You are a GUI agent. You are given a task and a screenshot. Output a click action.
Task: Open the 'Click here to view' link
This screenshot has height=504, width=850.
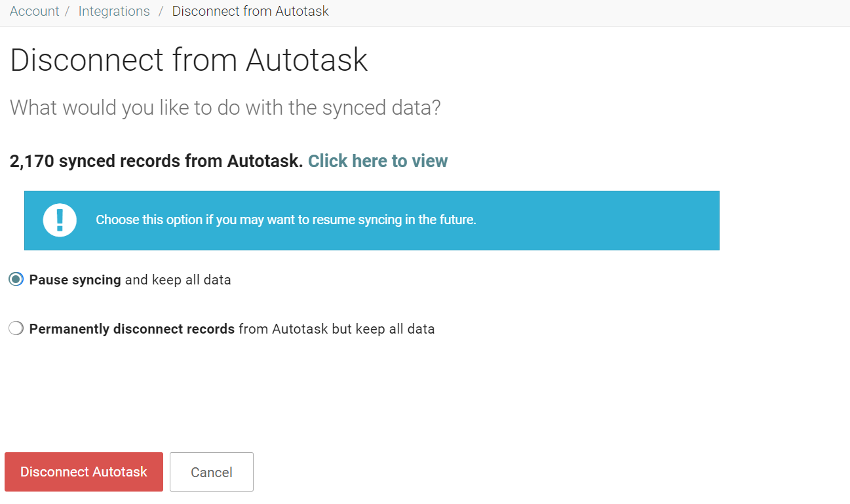point(378,161)
